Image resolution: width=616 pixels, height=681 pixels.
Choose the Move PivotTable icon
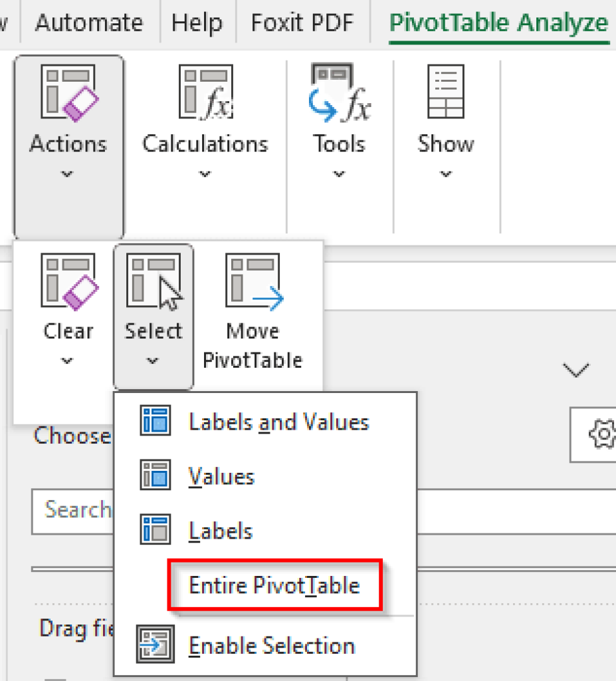click(x=253, y=279)
